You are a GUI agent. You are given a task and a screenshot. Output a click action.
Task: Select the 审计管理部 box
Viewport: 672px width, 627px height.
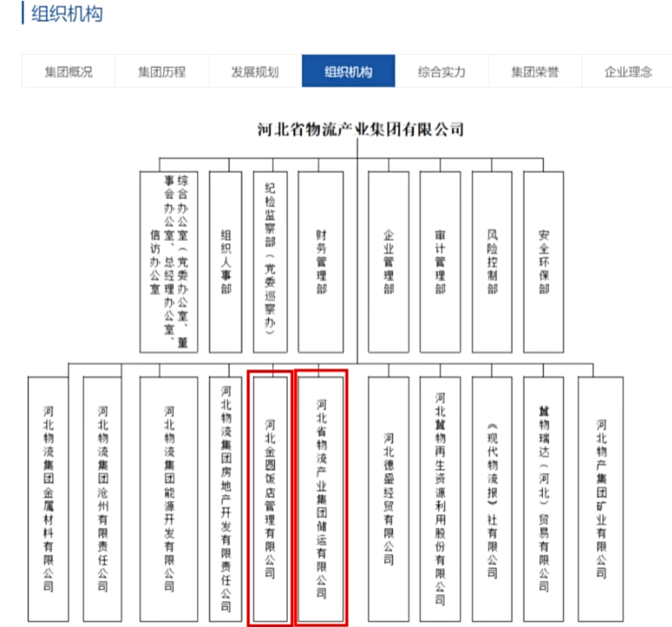point(440,262)
